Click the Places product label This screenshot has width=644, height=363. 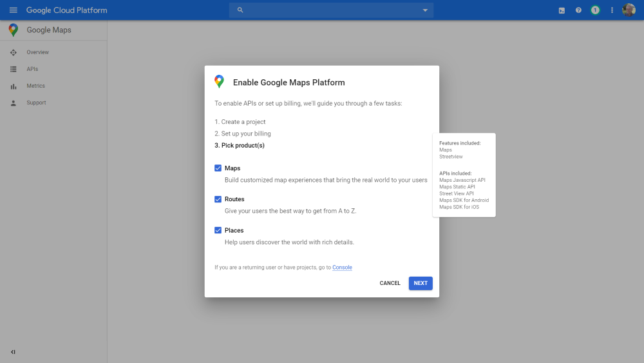pos(234,230)
